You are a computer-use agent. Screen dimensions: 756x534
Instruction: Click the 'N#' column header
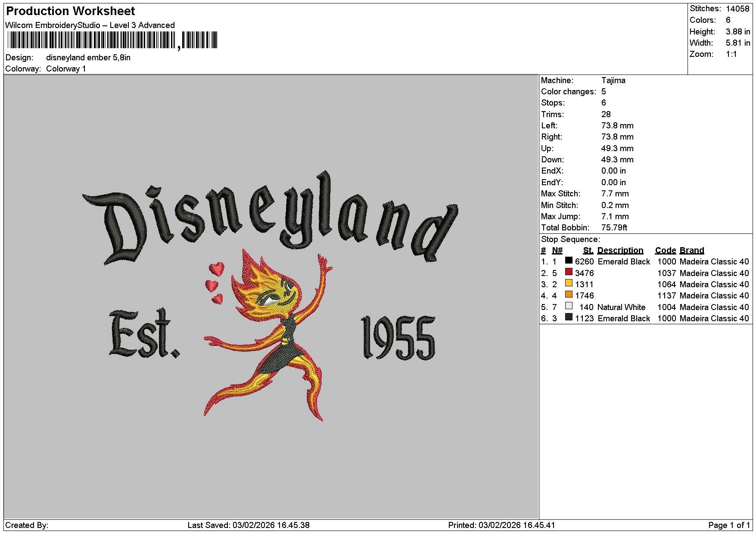pos(557,251)
